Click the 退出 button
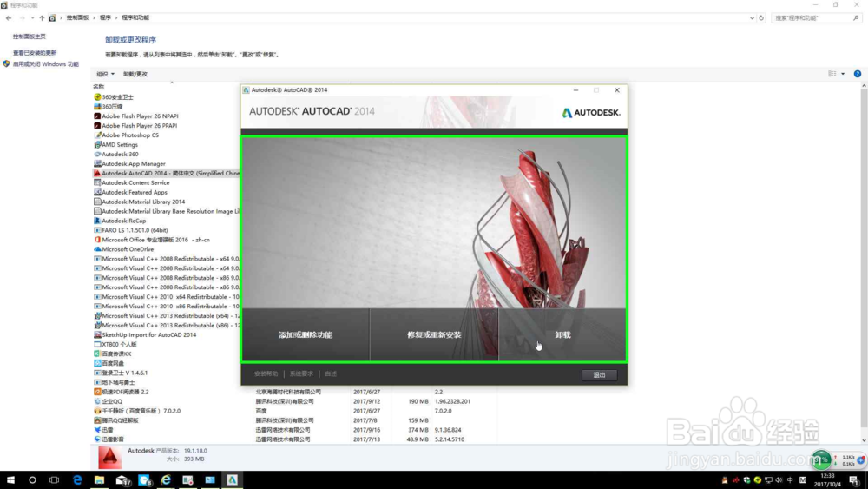868x489 pixels. [x=600, y=375]
